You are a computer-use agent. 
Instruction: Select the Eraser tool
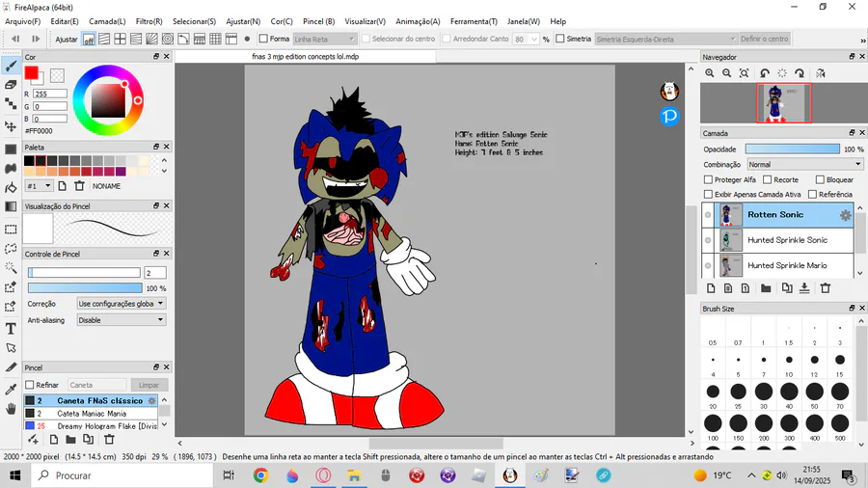(x=11, y=85)
